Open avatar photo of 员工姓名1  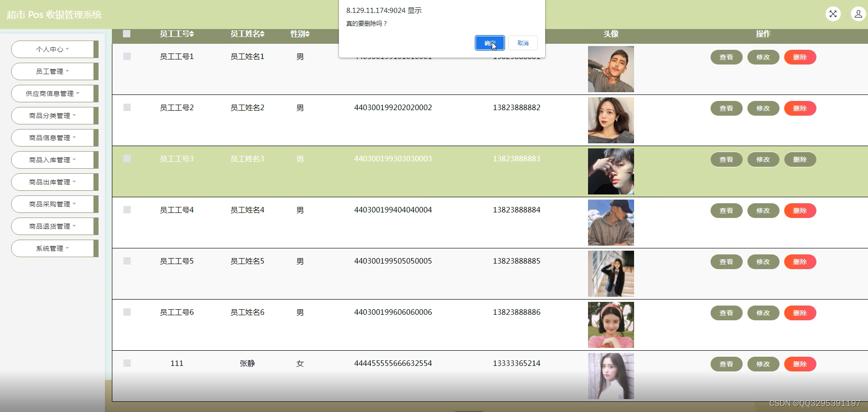coord(611,69)
